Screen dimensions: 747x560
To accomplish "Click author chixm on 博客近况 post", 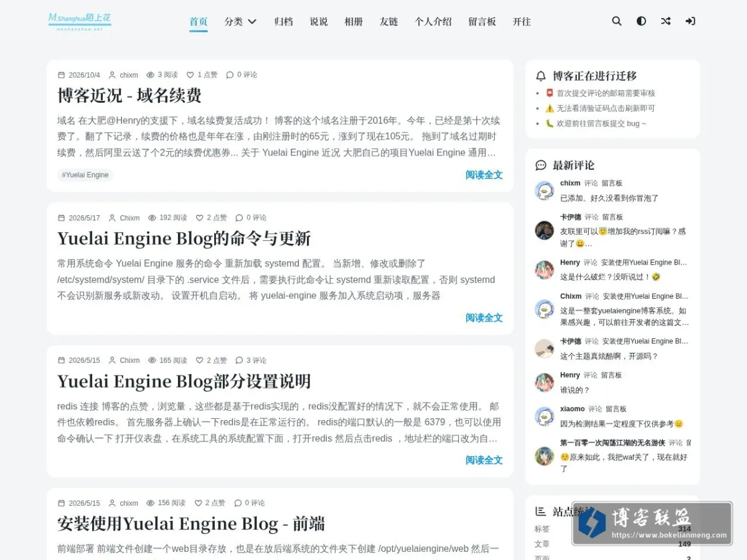I will click(x=129, y=75).
